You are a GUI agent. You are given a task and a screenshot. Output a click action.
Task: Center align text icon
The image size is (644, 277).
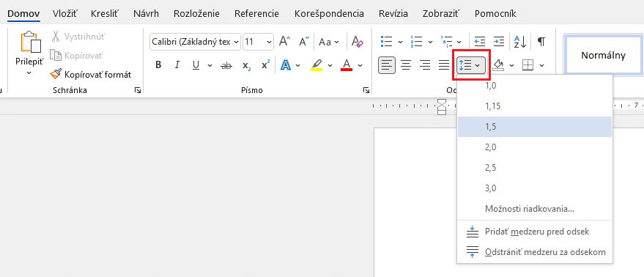(406, 65)
